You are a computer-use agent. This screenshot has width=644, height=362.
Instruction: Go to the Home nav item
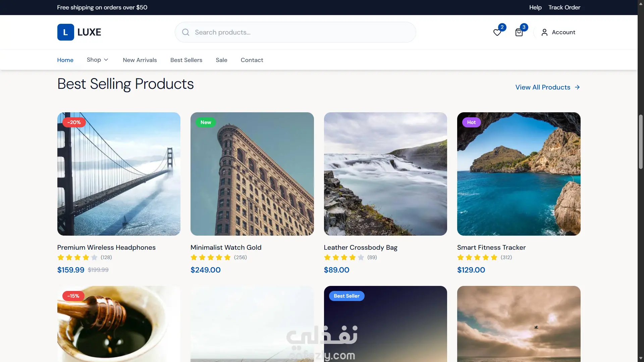point(65,60)
